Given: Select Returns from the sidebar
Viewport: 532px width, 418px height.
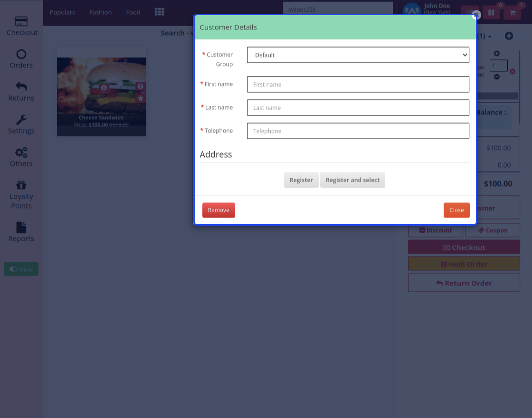Looking at the screenshot, I should click(21, 91).
